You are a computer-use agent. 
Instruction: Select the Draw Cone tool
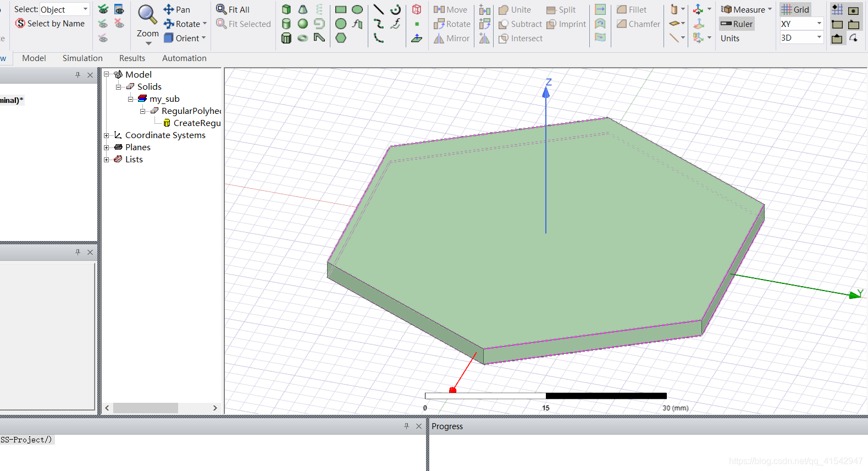(303, 9)
